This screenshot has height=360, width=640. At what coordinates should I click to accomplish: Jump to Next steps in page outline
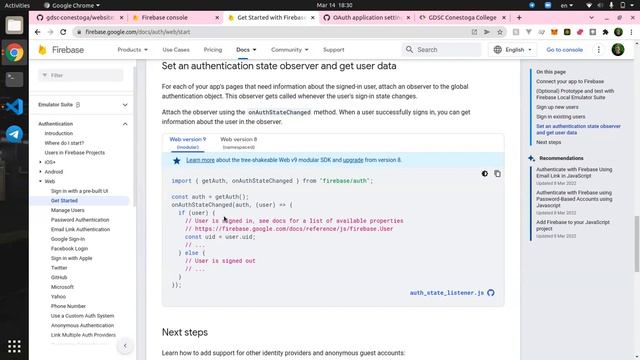pyautogui.click(x=549, y=142)
